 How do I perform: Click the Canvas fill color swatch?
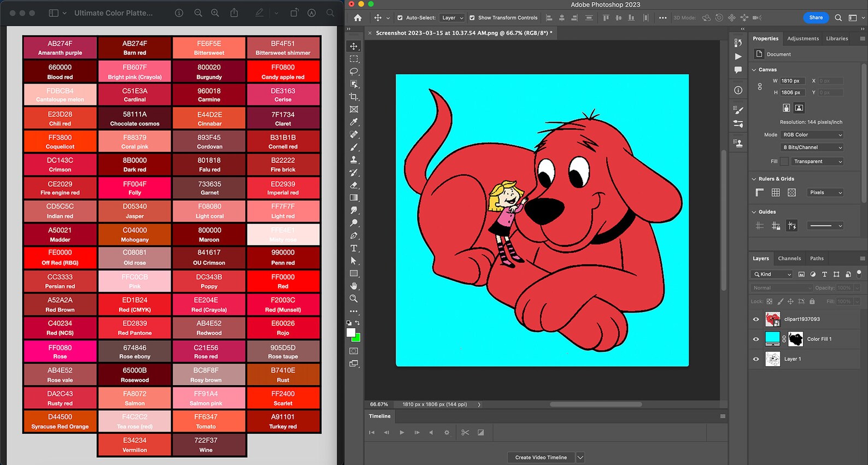pos(784,162)
